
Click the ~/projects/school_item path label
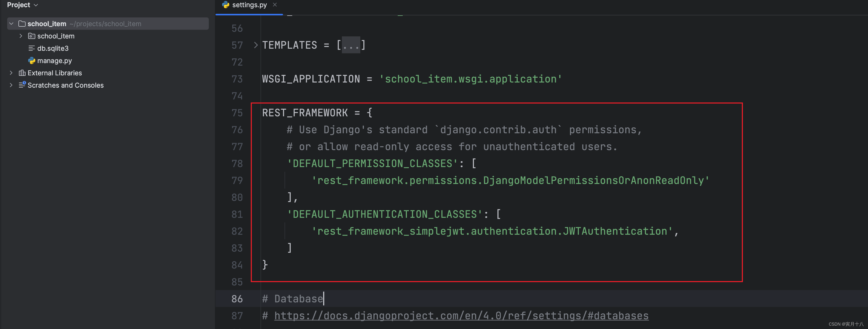click(105, 24)
